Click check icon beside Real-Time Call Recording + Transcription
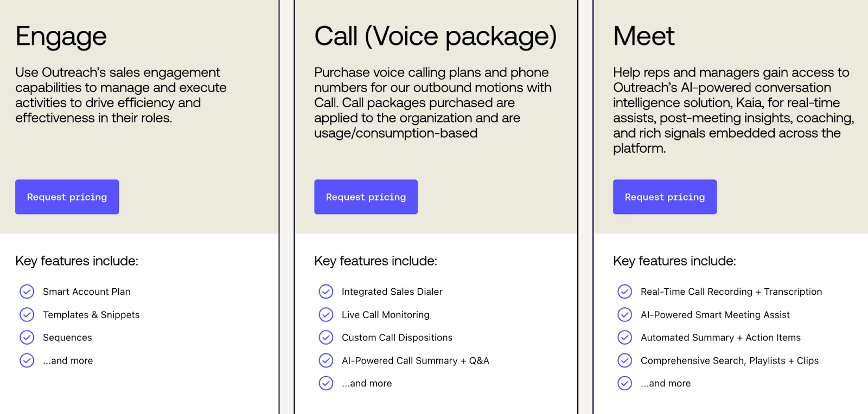 pos(624,292)
